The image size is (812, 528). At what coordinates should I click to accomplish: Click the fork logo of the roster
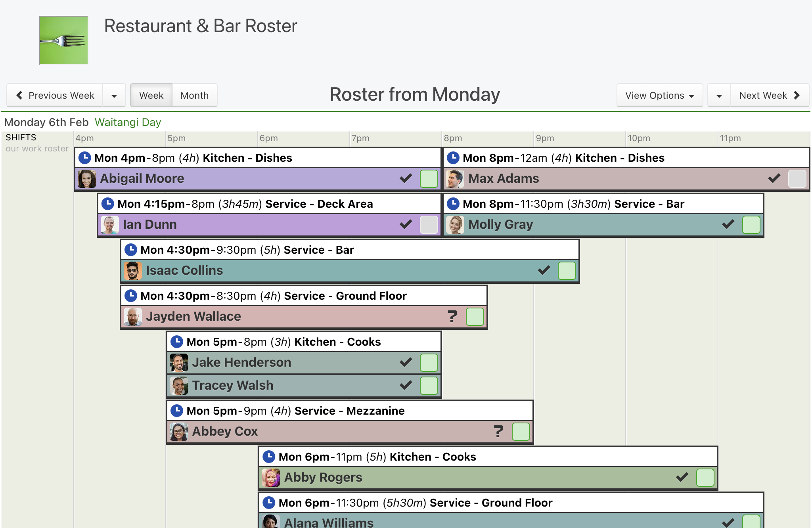pyautogui.click(x=63, y=40)
